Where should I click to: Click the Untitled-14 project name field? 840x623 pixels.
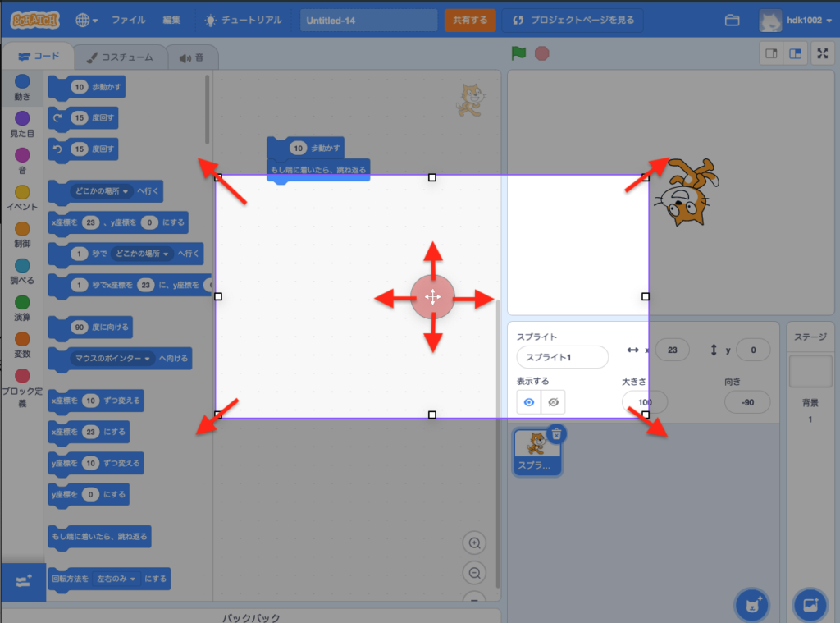tap(368, 21)
